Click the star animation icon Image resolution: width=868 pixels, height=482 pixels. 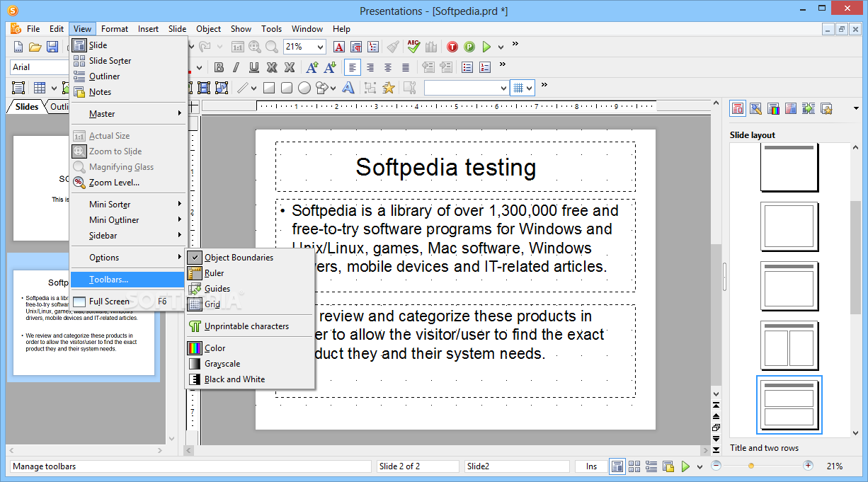(388, 88)
